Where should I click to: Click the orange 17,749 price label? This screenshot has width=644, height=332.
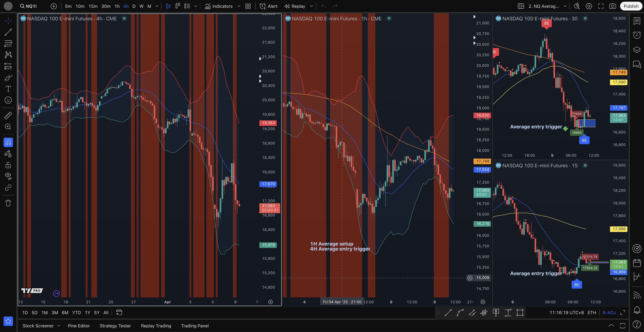(482, 161)
